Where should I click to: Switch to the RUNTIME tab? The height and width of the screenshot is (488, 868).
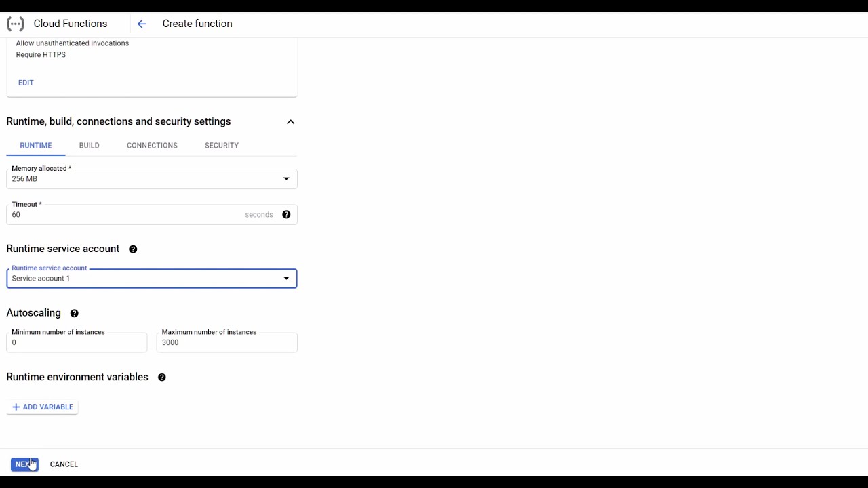click(36, 146)
